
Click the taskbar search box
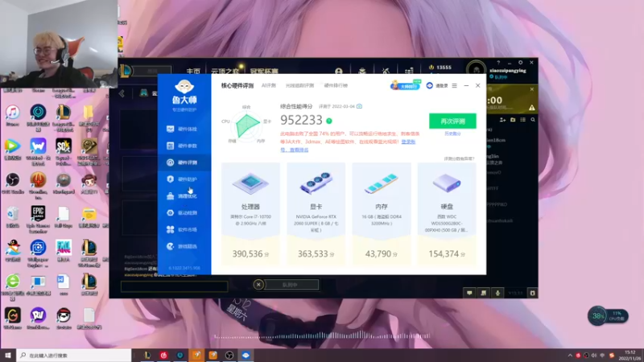(74, 356)
